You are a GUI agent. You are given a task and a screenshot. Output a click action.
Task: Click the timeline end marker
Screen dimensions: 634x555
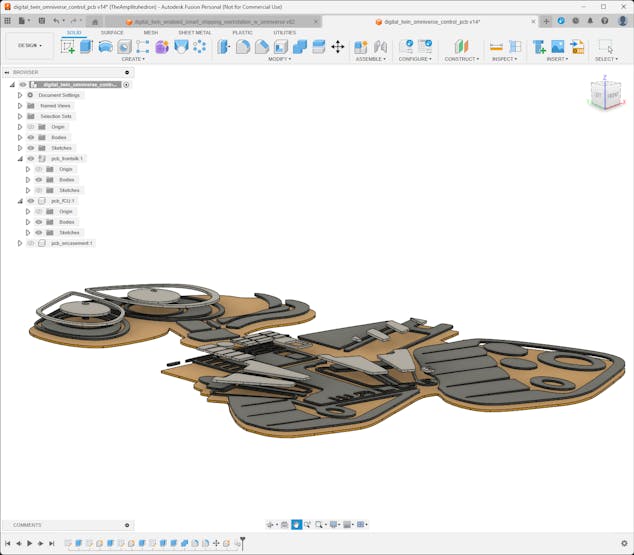242,543
